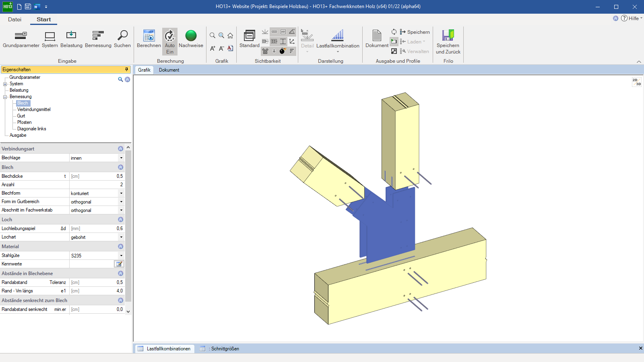644x362 pixels.
Task: Click Speichern in Ausgabe und Profile
Action: point(415,32)
